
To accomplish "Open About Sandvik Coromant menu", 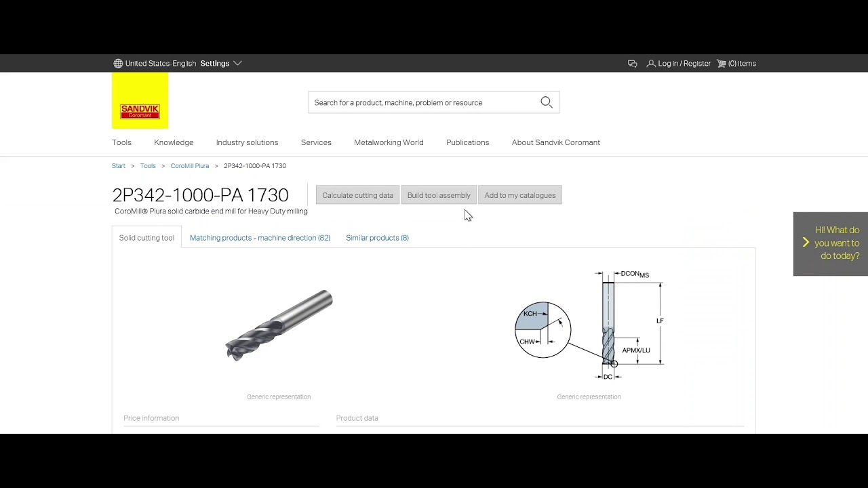I will (556, 142).
